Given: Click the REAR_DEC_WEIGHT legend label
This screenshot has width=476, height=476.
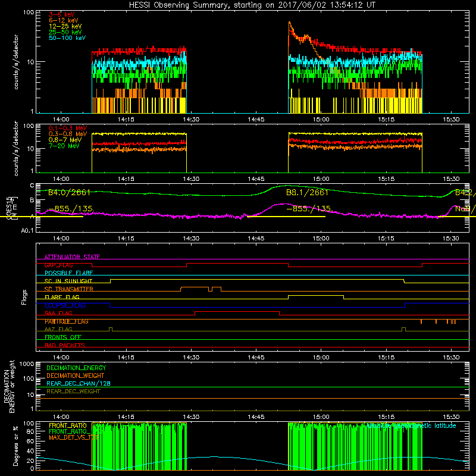Looking at the screenshot, I should pos(73,392).
